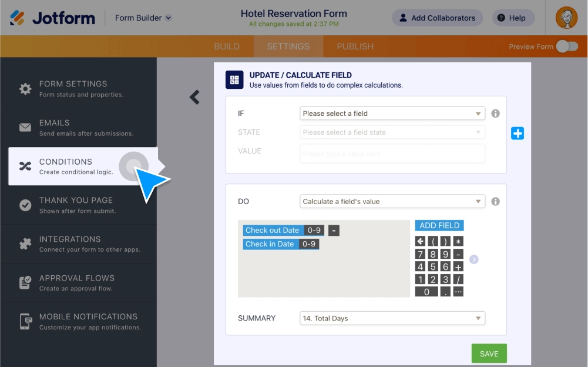Viewport: 588px width, 367px height.
Task: Expand the DO action dropdown
Action: coord(392,201)
